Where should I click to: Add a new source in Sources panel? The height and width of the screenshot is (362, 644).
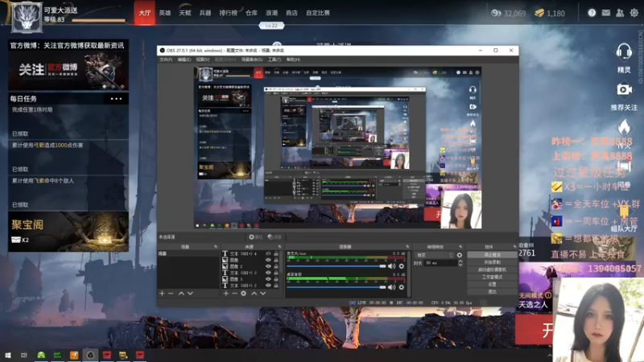point(226,294)
